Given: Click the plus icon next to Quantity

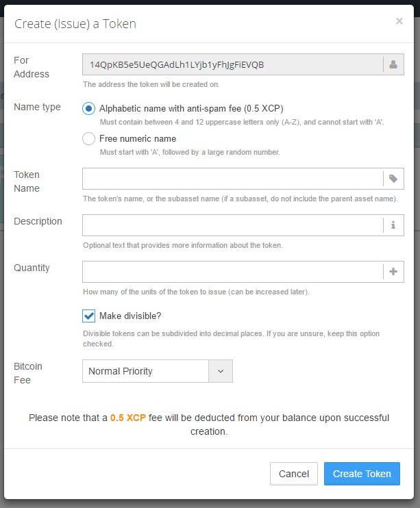Looking at the screenshot, I should pyautogui.click(x=393, y=272).
